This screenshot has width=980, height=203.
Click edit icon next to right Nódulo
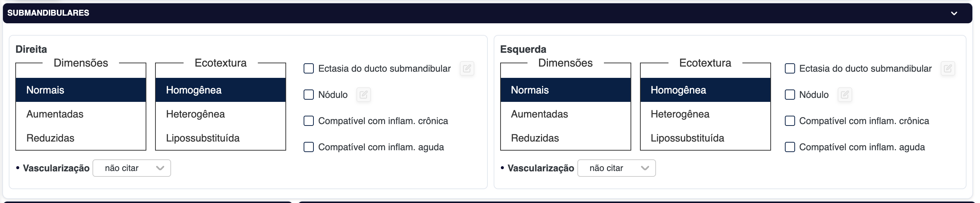(363, 95)
